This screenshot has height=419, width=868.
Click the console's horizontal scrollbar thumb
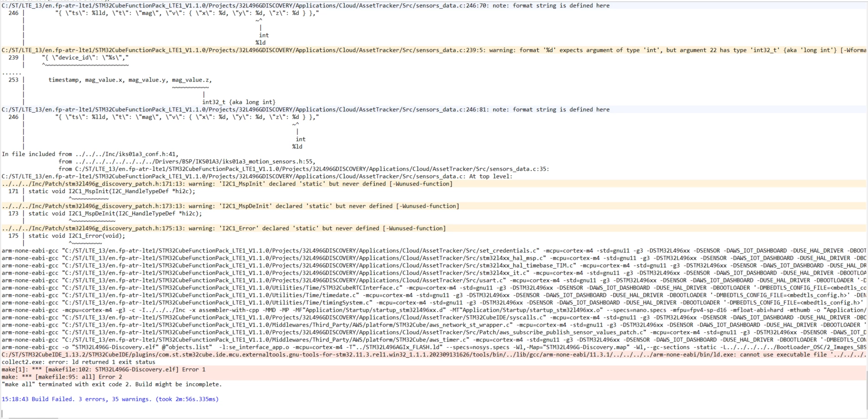click(34, 418)
